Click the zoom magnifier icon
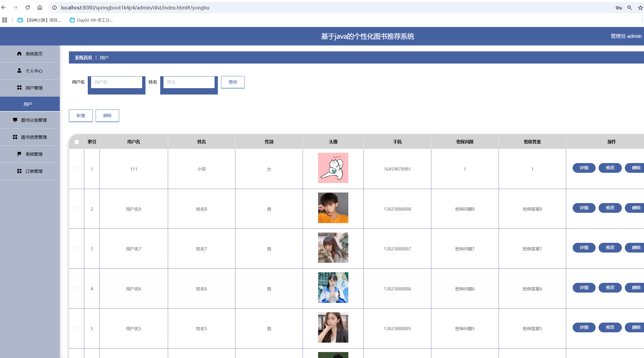This screenshot has height=358, width=644. tap(629, 8)
